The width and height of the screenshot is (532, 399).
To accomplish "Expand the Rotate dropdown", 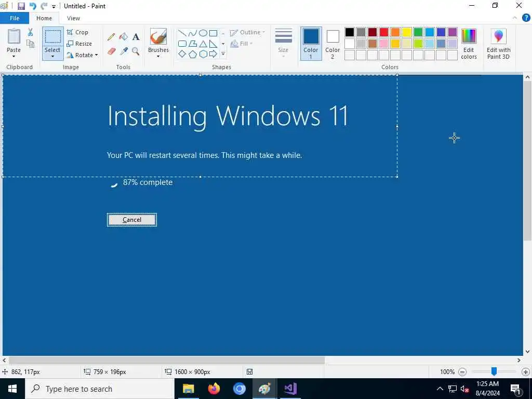I will (x=96, y=55).
